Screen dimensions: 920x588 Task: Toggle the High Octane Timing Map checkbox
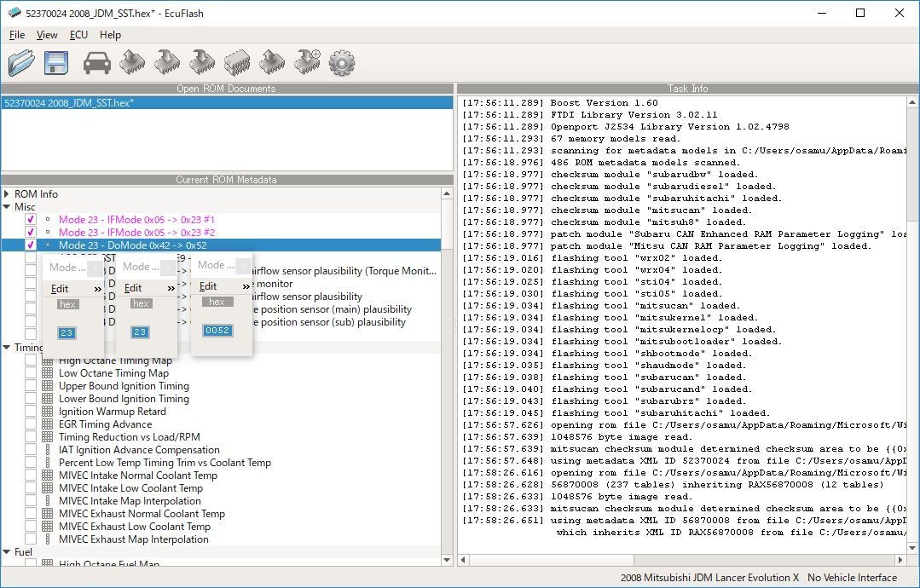click(x=31, y=360)
